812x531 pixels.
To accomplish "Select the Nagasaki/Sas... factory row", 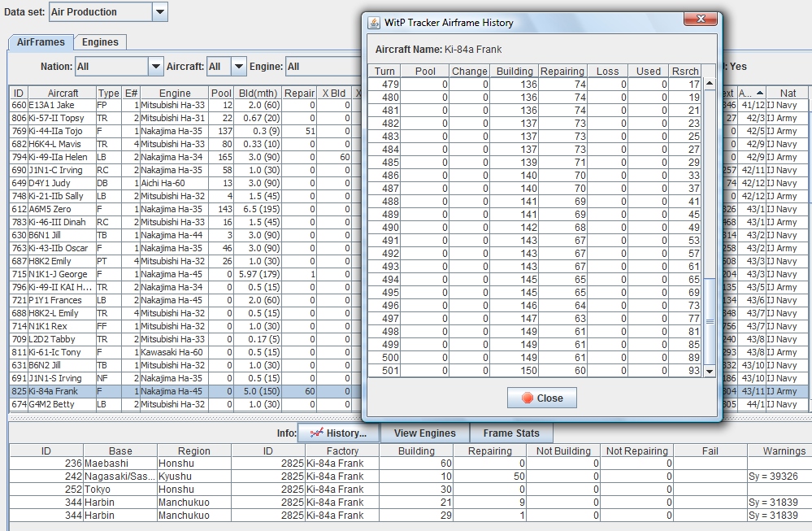I will click(409, 476).
